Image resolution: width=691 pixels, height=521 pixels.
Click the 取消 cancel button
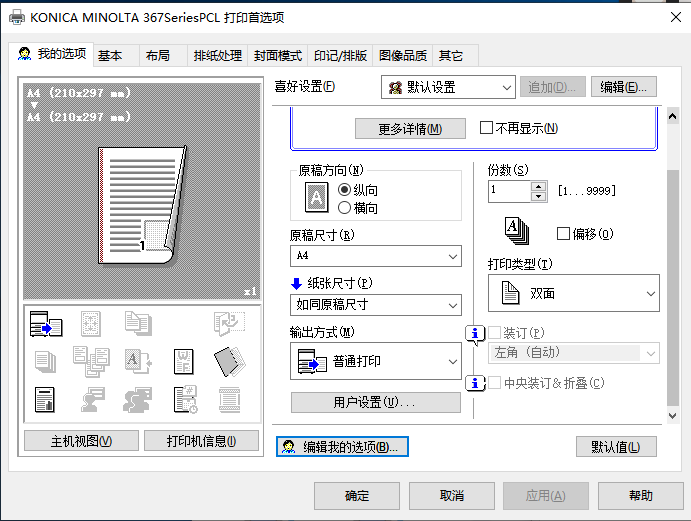452,496
